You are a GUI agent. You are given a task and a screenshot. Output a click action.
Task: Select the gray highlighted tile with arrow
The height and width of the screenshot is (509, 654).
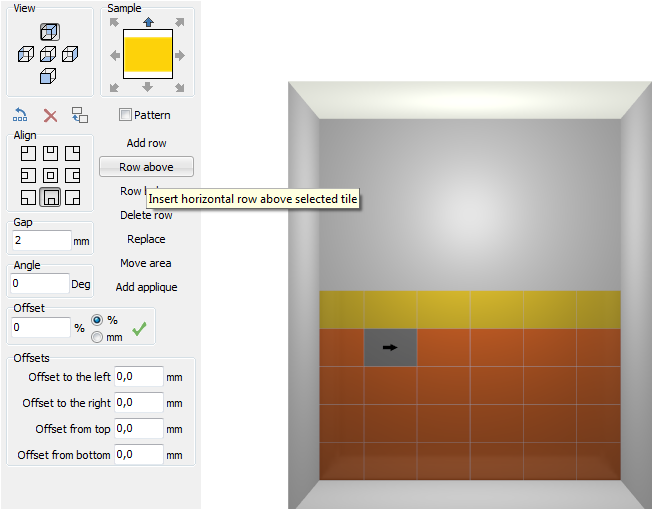390,348
